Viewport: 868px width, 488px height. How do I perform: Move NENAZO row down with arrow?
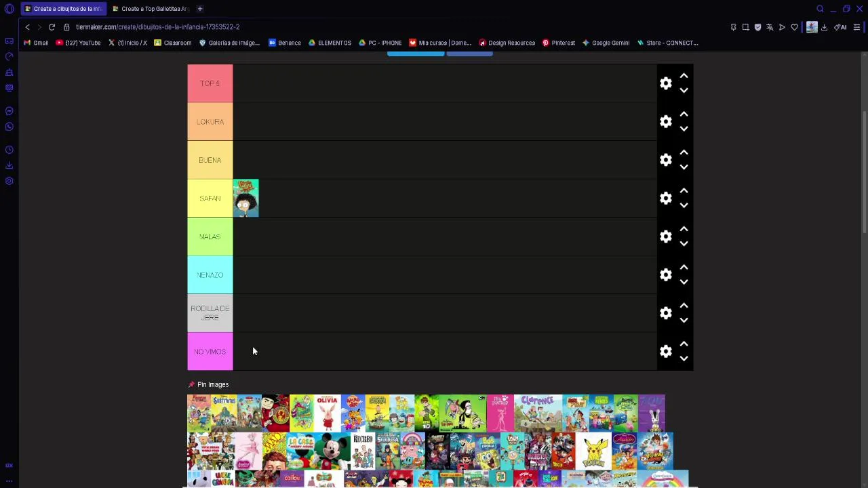tap(684, 282)
